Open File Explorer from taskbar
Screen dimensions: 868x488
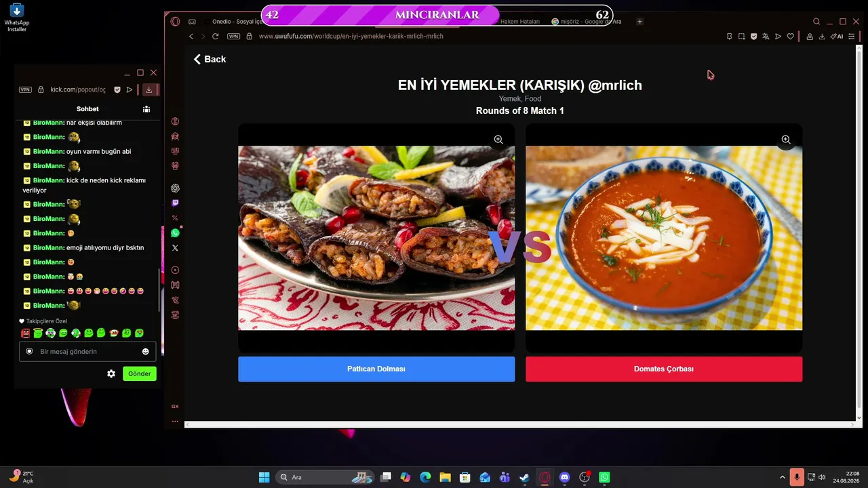[x=445, y=477]
